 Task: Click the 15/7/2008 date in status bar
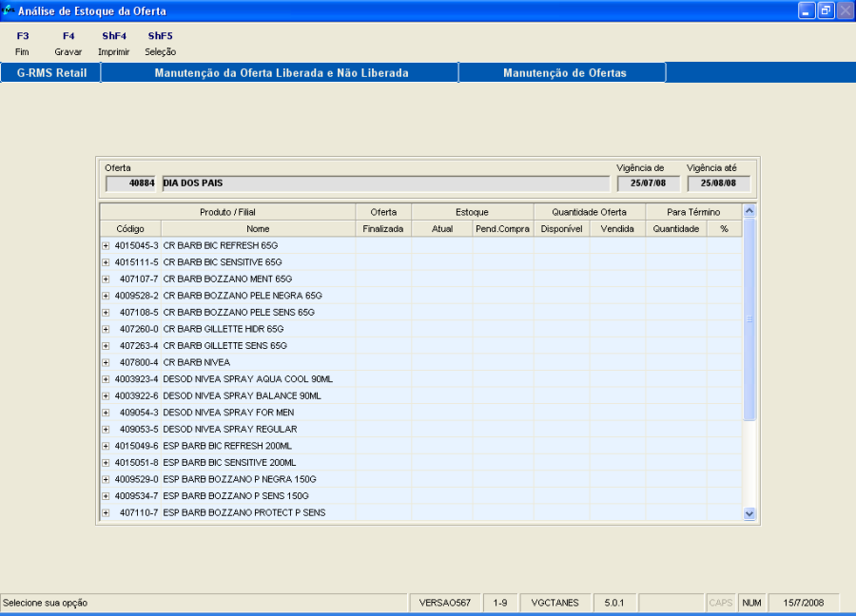[804, 603]
